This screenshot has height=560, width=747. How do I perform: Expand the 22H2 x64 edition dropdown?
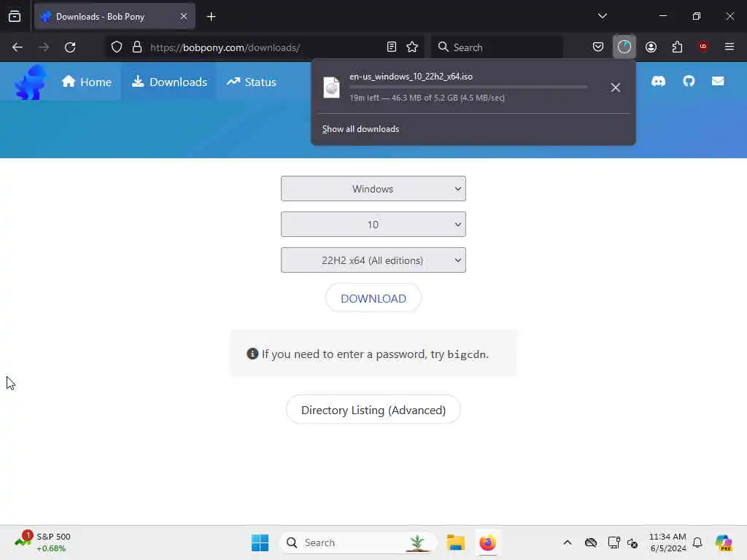click(373, 260)
